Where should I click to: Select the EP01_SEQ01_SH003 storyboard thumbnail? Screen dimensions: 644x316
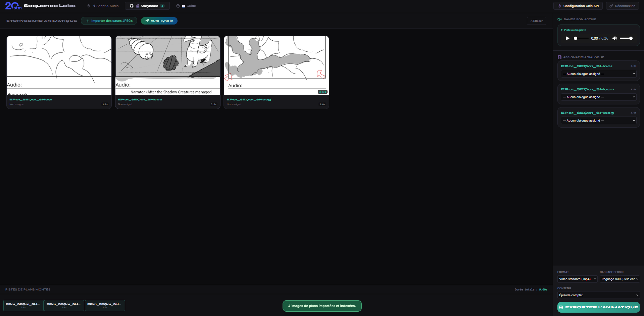click(x=276, y=65)
